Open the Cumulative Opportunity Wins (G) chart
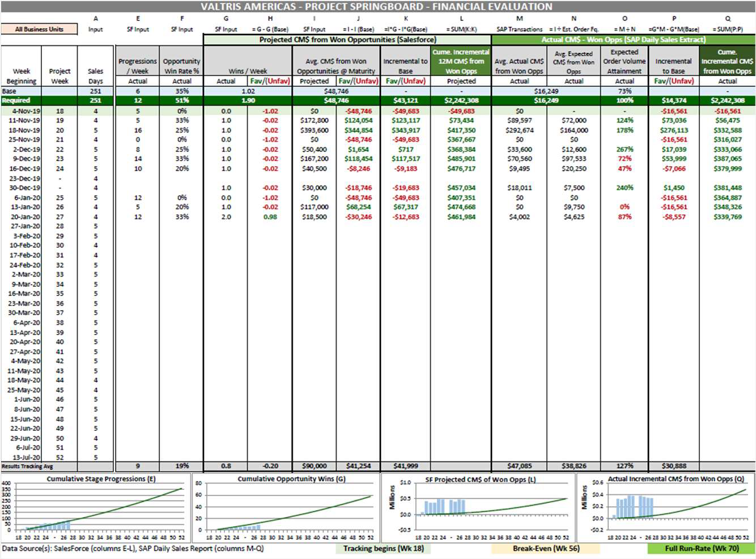Viewport: 756px width, 559px height. [x=285, y=507]
